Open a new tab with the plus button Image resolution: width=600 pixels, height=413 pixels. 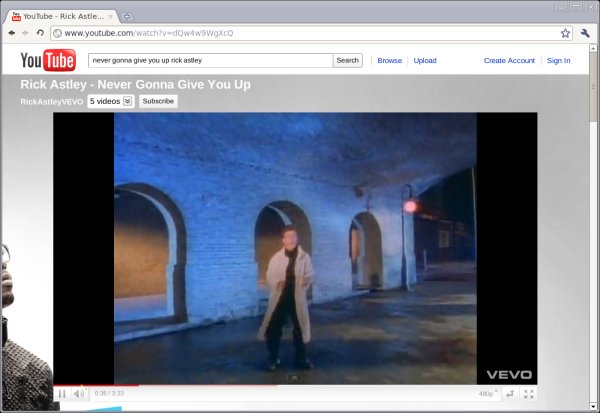(126, 16)
